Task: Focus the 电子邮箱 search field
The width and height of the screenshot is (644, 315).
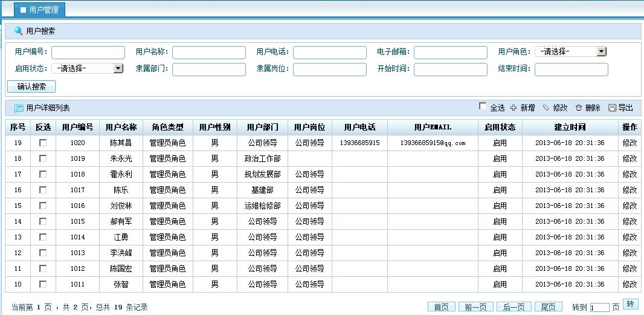Action: click(x=451, y=52)
